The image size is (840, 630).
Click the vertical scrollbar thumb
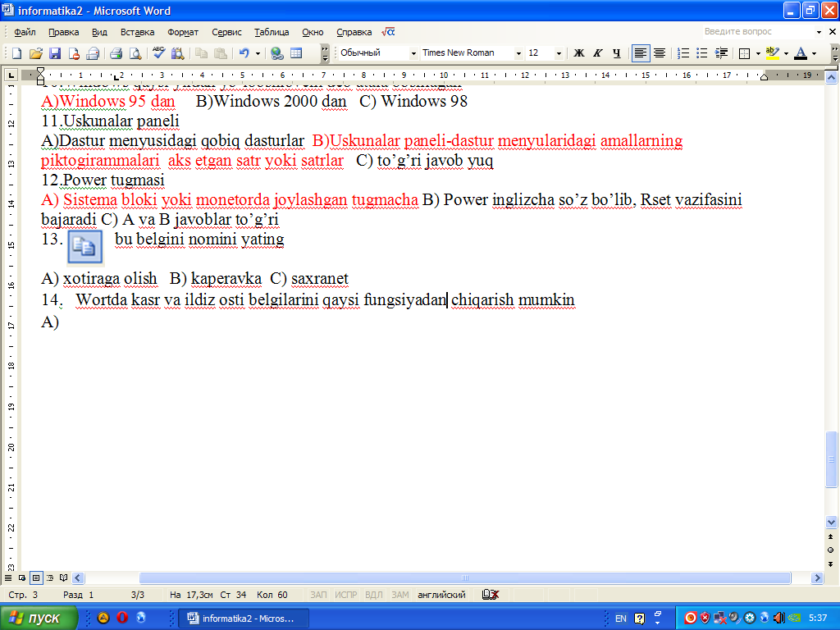tap(831, 459)
